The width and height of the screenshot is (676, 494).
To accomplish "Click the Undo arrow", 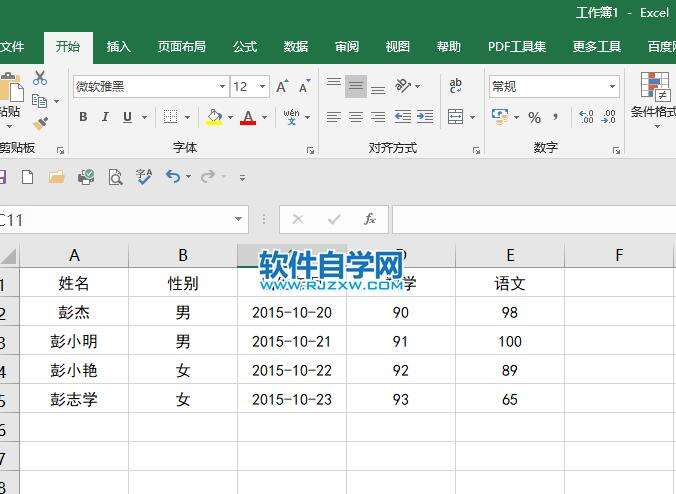I will pos(173,176).
